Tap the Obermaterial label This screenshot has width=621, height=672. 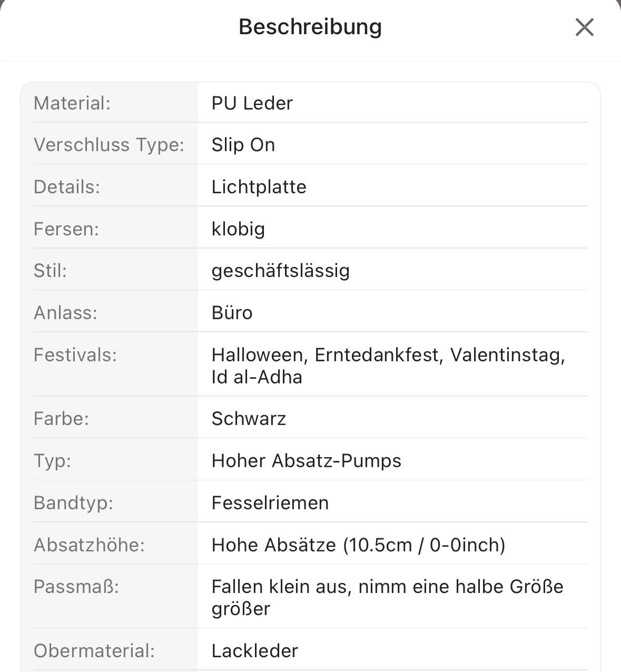94,651
